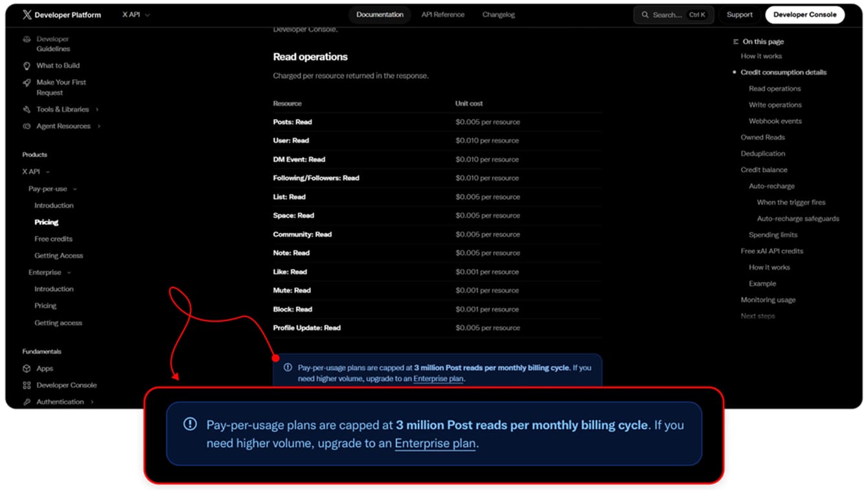The width and height of the screenshot is (868, 490).
Task: Open the API Reference tab
Action: point(443,15)
